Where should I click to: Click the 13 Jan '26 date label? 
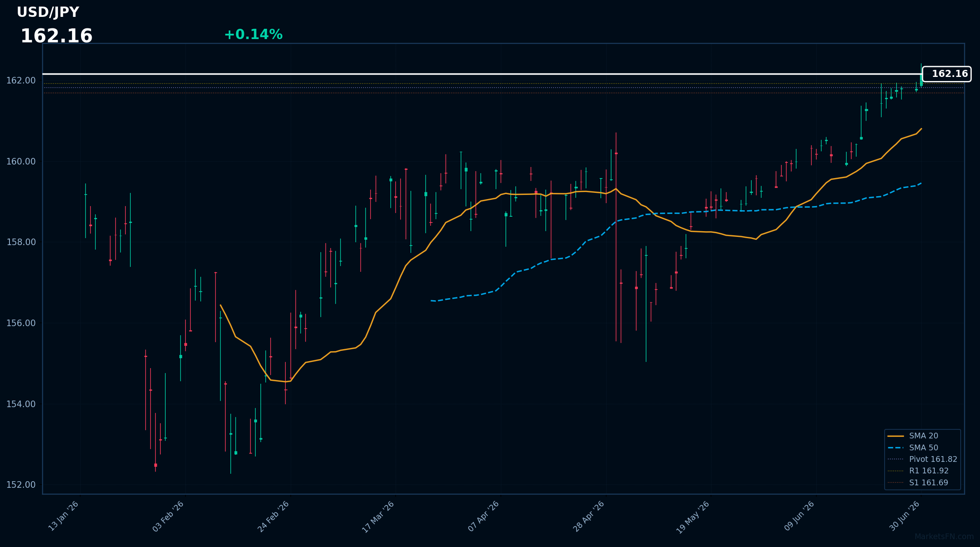pyautogui.click(x=63, y=516)
